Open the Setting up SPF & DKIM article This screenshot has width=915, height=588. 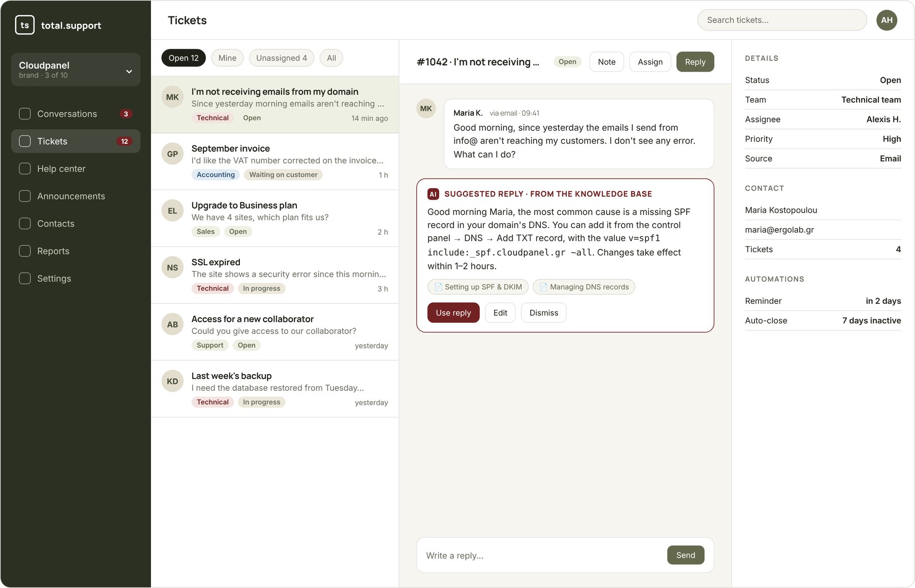478,287
